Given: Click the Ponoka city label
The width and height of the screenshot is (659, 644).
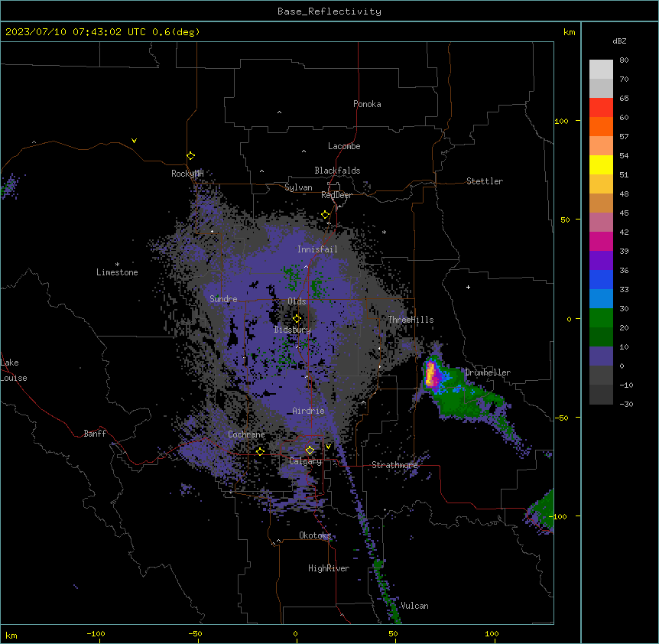Looking at the screenshot, I should pos(367,104).
